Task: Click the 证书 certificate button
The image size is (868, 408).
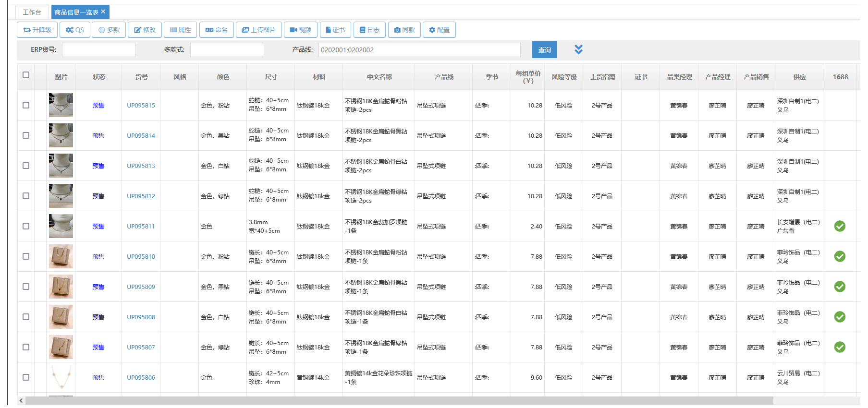Action: coord(335,30)
